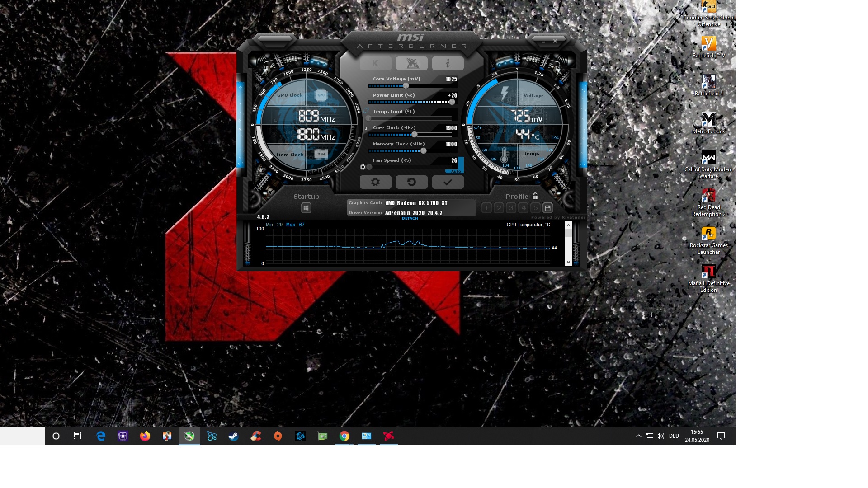This screenshot has height=488, width=868.
Task: Toggle the Profile lock icon
Action: [535, 196]
